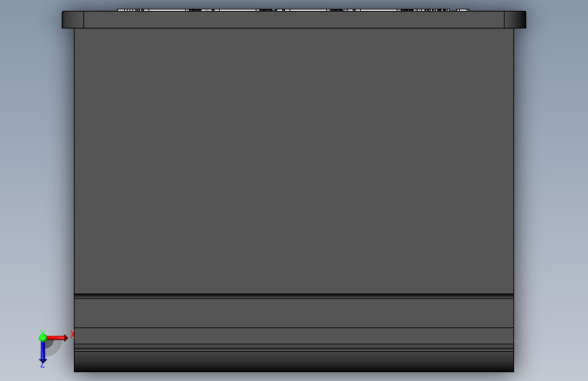Click the blue Z axis letter
The height and width of the screenshot is (381, 588).
pos(42,365)
